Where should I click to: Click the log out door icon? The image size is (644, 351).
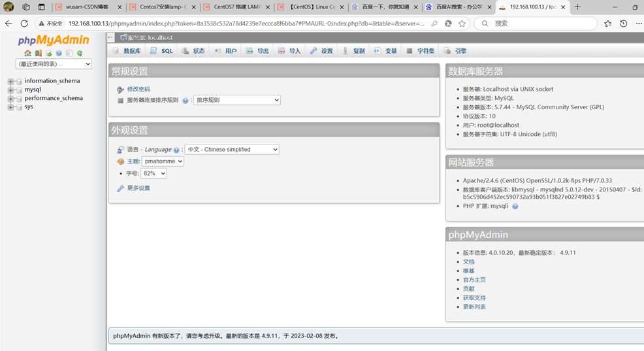point(38,53)
